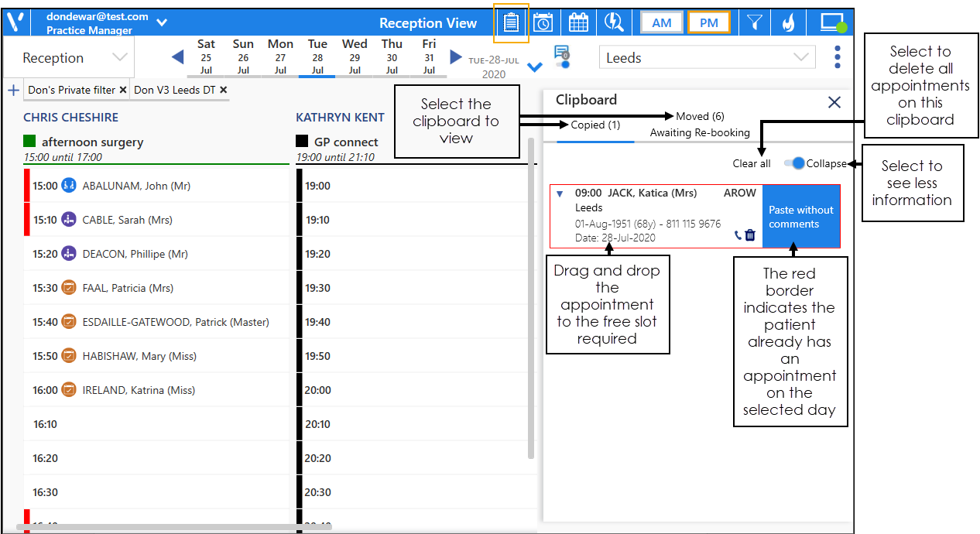Select the Don V3 Leeds DT filter tab
The image size is (980, 534).
(x=174, y=91)
